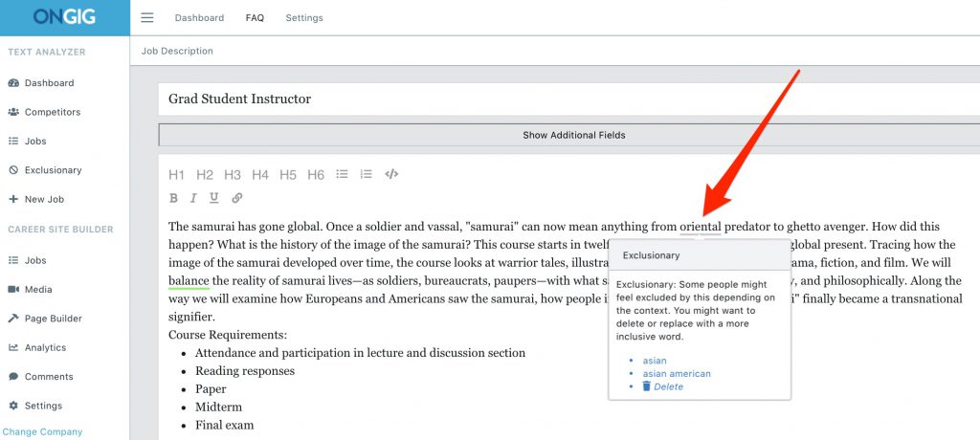Select the Job Description tab
Screen dimensions: 980x440
(x=177, y=52)
